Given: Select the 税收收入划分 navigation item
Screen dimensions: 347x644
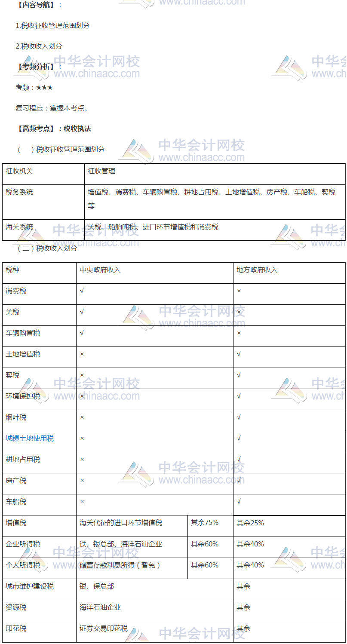Looking at the screenshot, I should 39,46.
